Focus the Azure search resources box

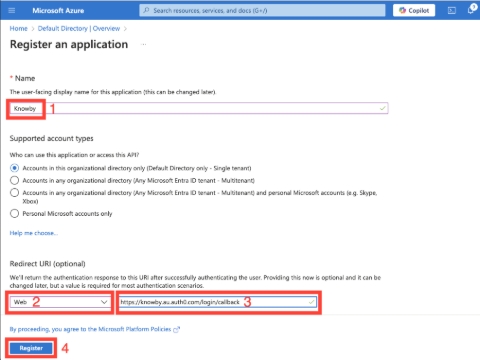click(x=262, y=10)
